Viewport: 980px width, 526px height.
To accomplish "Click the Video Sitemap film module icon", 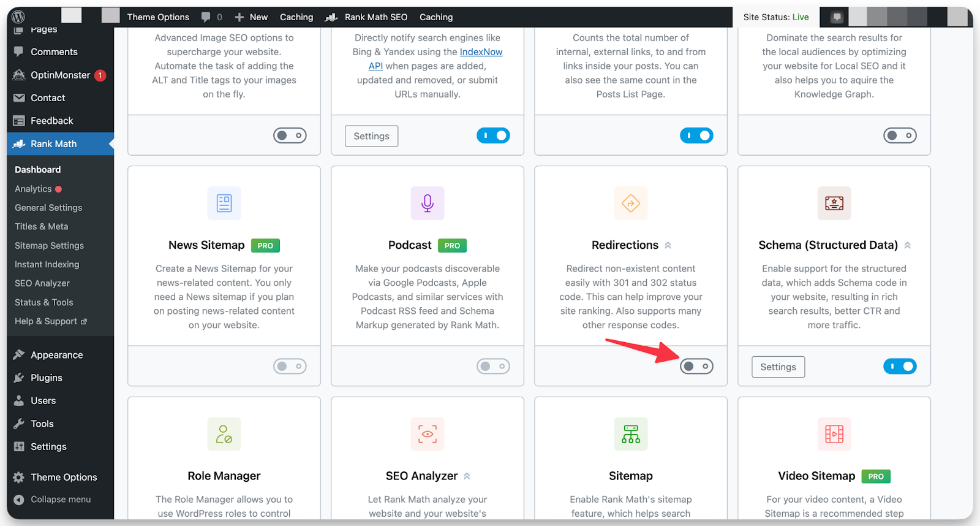I will (834, 434).
